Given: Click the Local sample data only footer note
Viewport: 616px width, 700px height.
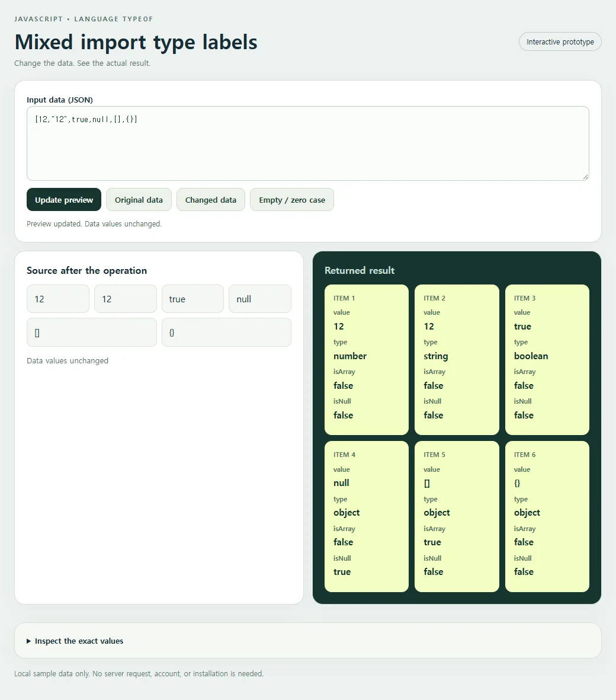Looking at the screenshot, I should (x=139, y=673).
